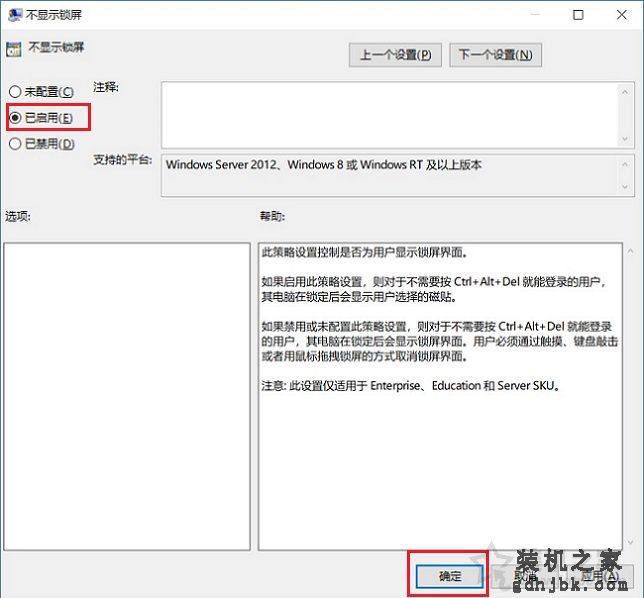This screenshot has height=598, width=644.
Task: Close the 不显示锁屏 dialog window
Action: 622,15
